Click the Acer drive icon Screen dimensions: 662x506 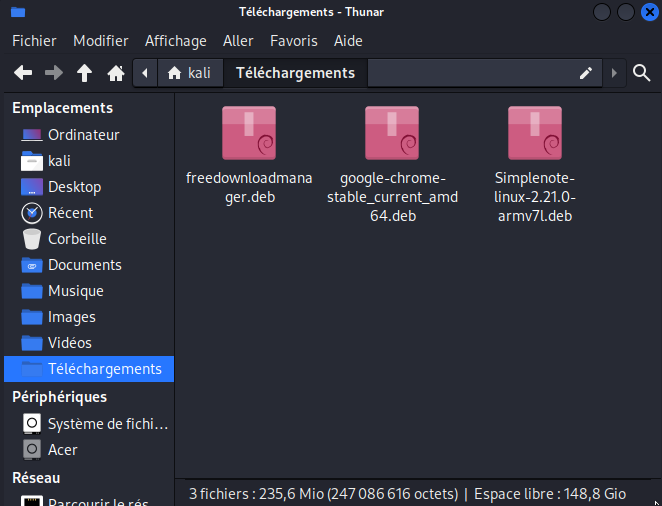pos(32,450)
